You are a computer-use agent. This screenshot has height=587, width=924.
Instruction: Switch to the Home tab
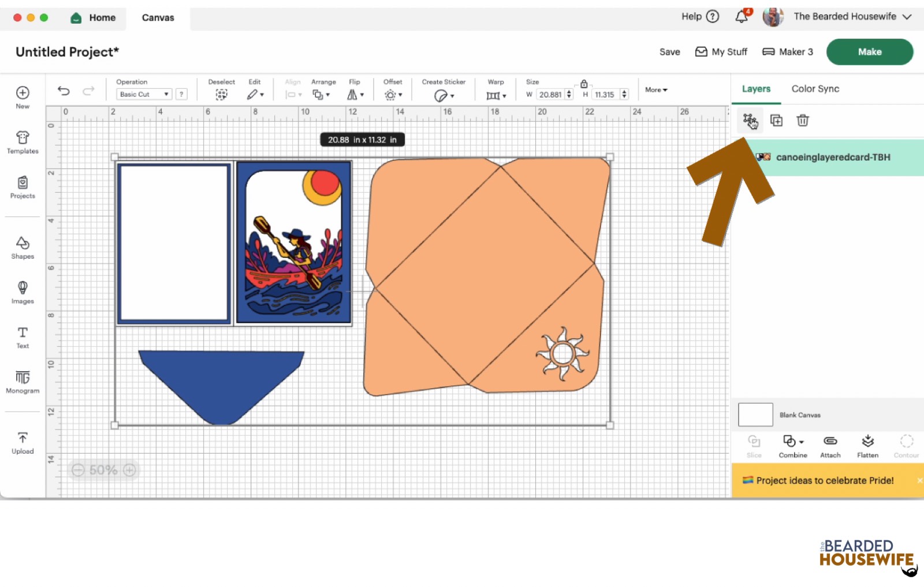pos(93,18)
